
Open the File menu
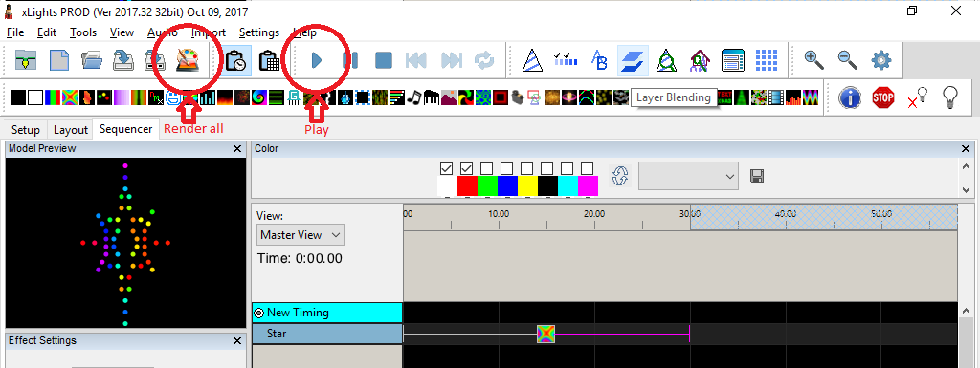15,32
